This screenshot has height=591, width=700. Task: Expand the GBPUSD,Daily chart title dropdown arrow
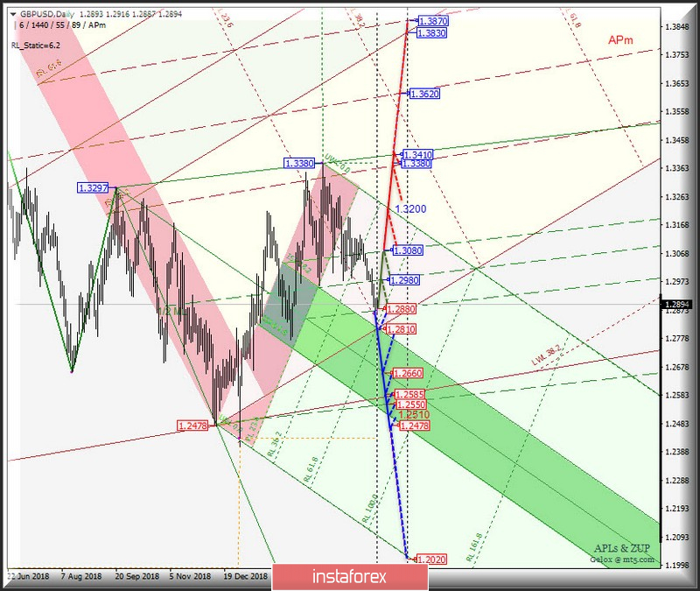click(13, 14)
